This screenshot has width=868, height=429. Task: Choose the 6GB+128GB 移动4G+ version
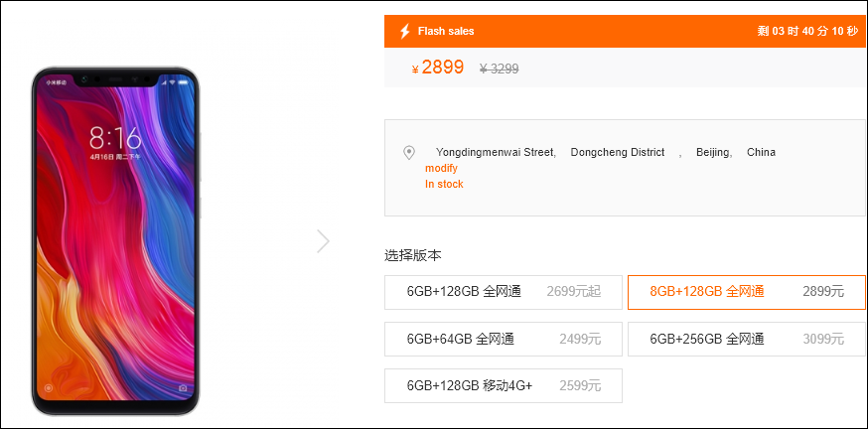coord(504,385)
